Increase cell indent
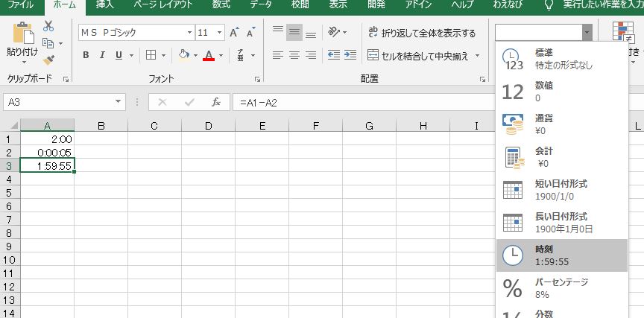644x318 pixels. coord(350,55)
